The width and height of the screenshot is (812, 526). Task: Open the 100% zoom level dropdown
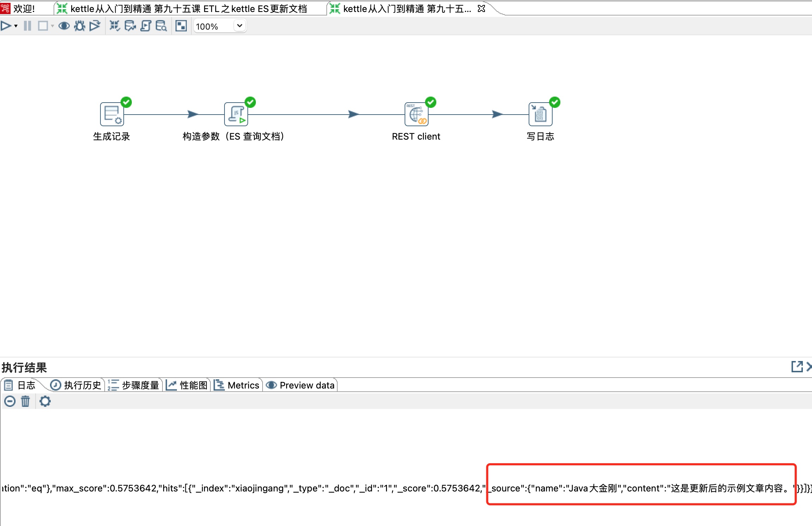(240, 26)
